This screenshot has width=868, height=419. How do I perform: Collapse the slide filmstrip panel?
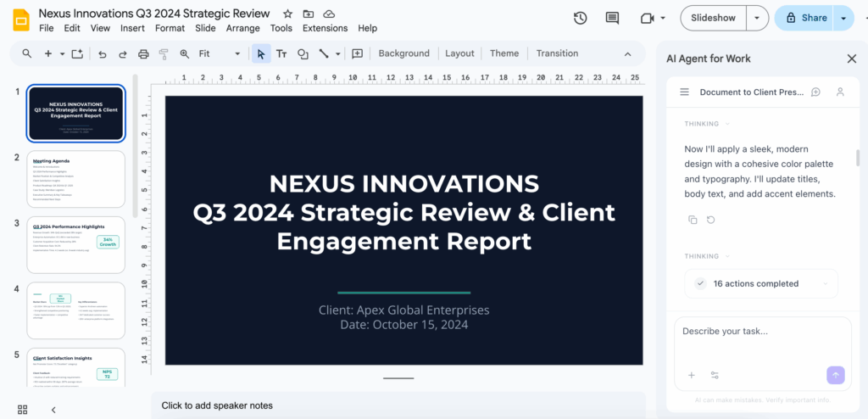(53, 410)
